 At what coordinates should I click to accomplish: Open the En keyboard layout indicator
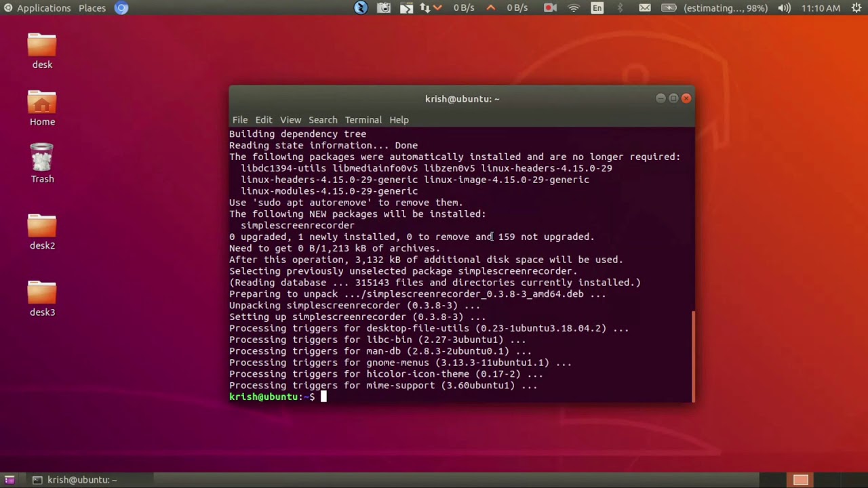[x=597, y=8]
